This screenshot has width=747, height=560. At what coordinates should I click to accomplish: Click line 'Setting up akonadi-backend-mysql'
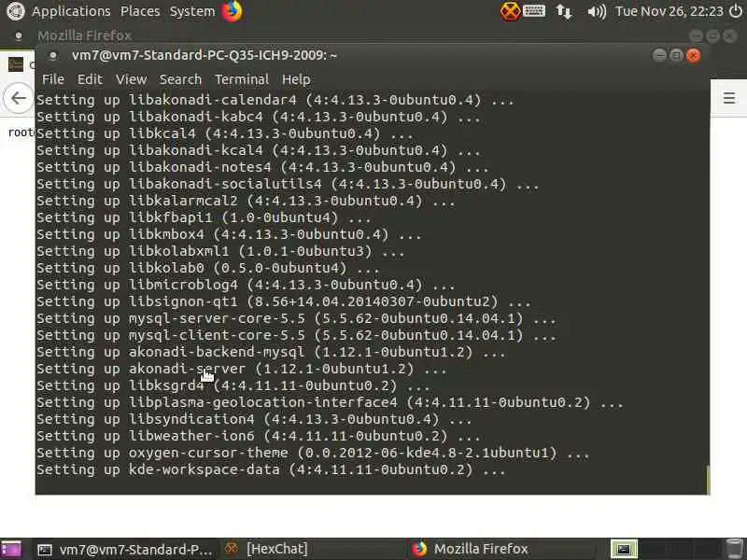(271, 353)
